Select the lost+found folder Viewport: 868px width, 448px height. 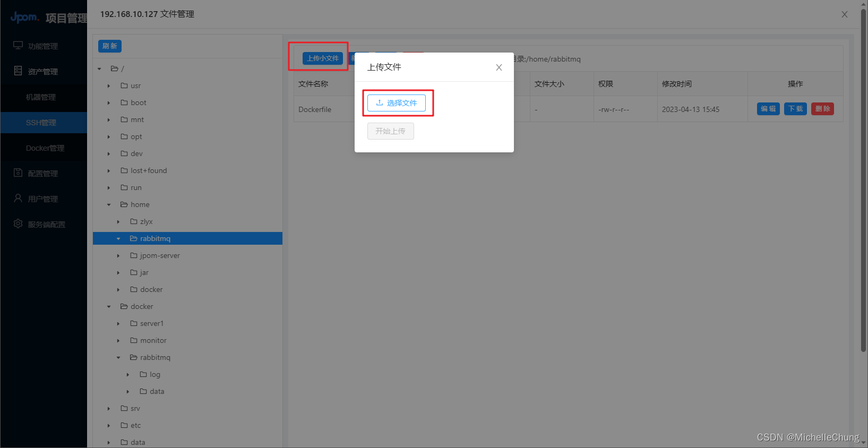[x=143, y=170]
